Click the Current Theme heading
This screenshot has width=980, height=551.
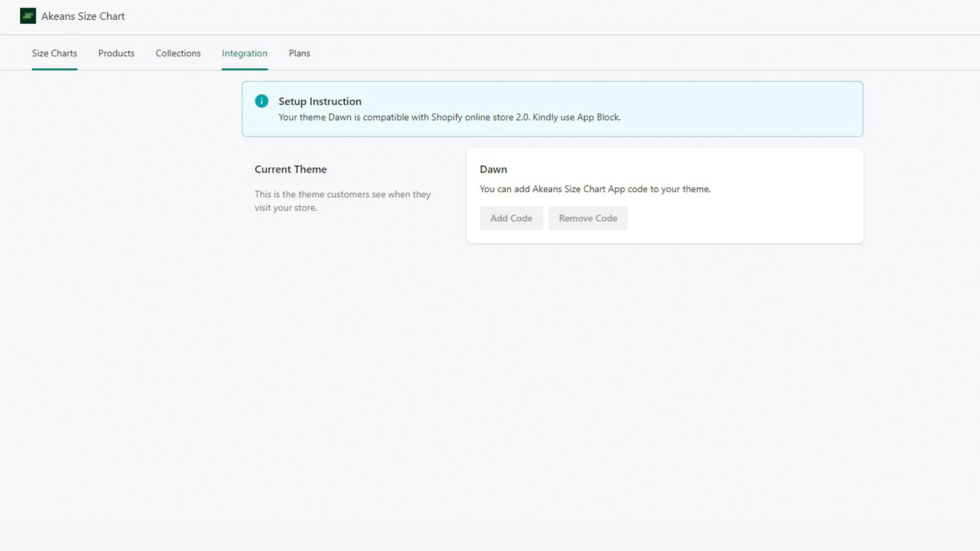290,169
